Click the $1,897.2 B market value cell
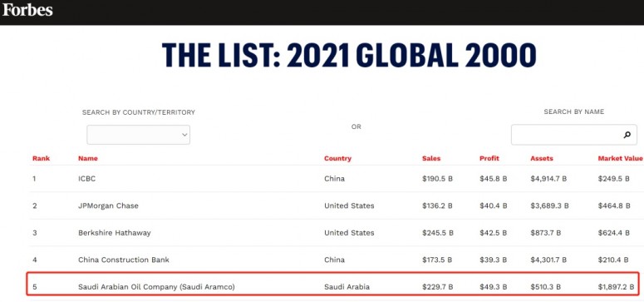The image size is (644, 302). pos(616,287)
